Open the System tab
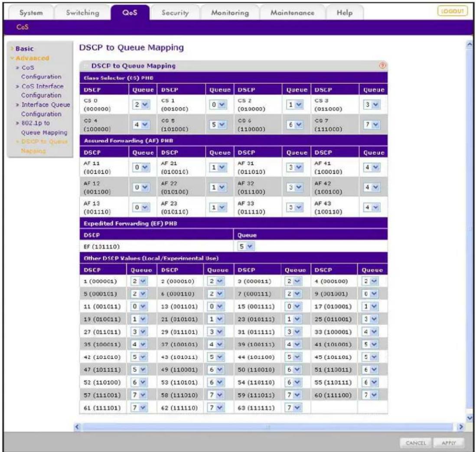The width and height of the screenshot is (476, 452). tap(31, 13)
